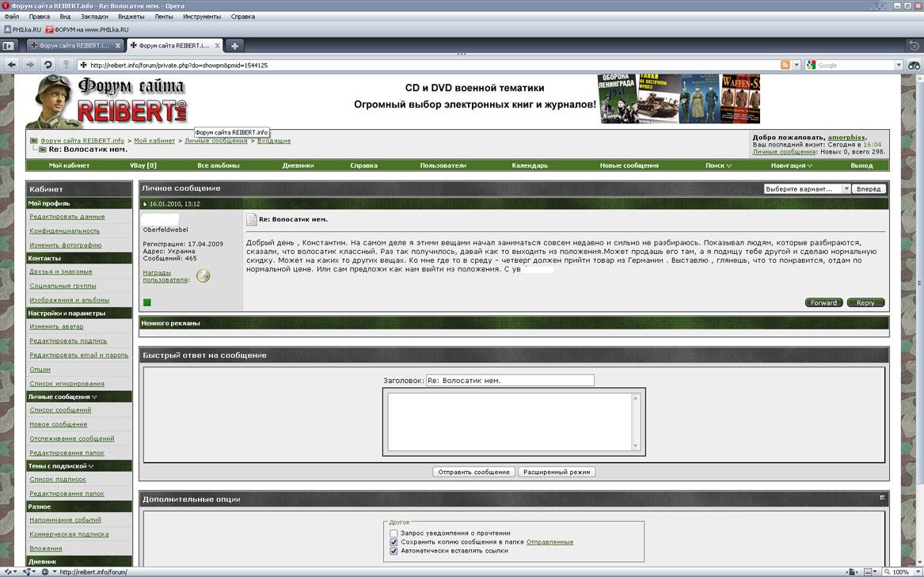Open the Файл menu
This screenshot has height=577, width=924.
tap(12, 17)
